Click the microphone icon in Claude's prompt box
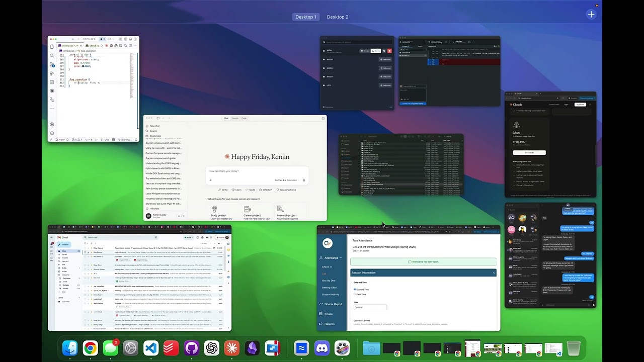644x362 pixels. pos(304,180)
